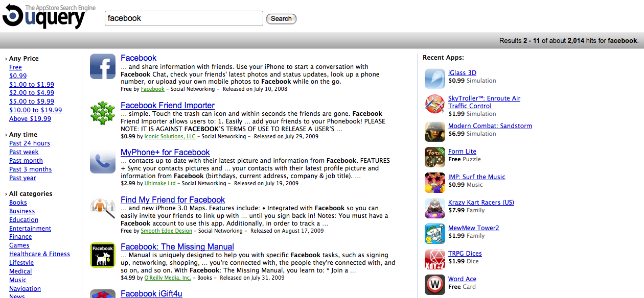Click the Word Ace app icon

(434, 285)
